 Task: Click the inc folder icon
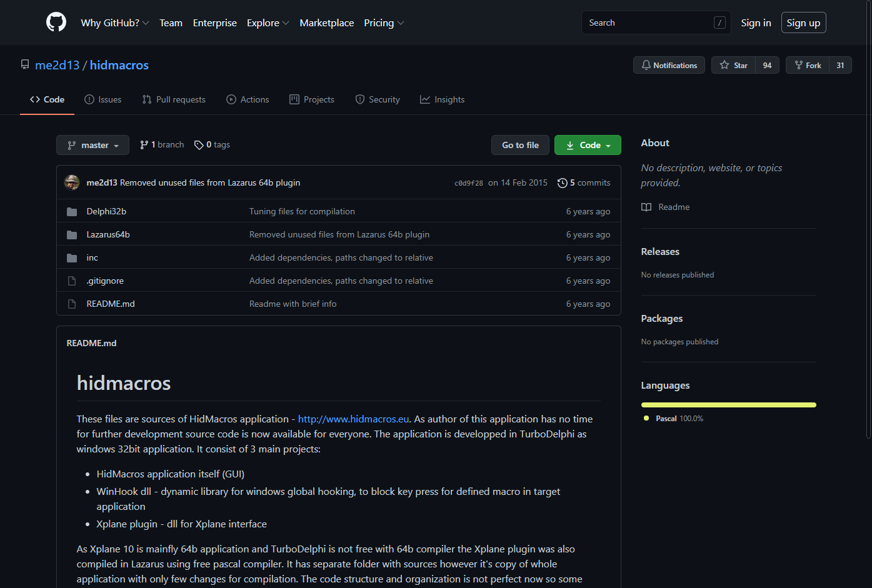(72, 258)
